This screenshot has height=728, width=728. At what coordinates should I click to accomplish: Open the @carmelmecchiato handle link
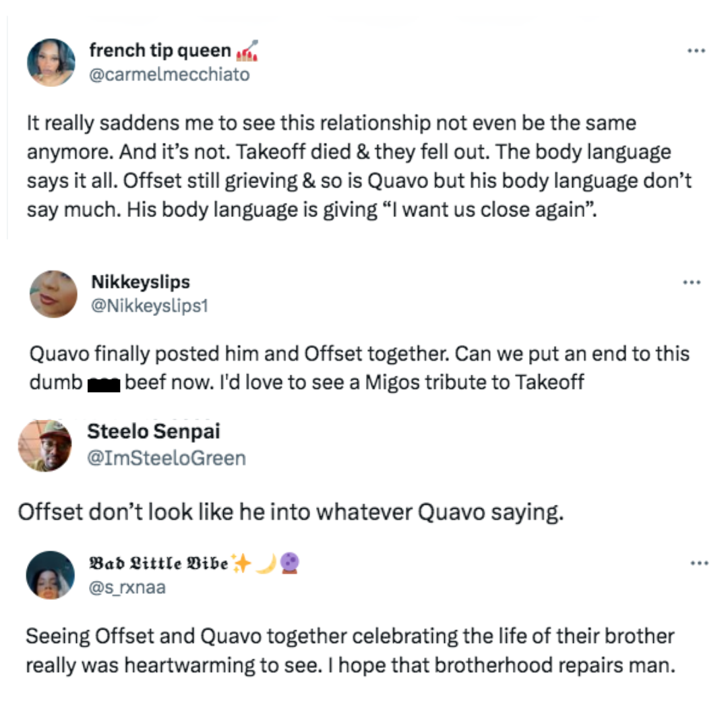(x=169, y=74)
